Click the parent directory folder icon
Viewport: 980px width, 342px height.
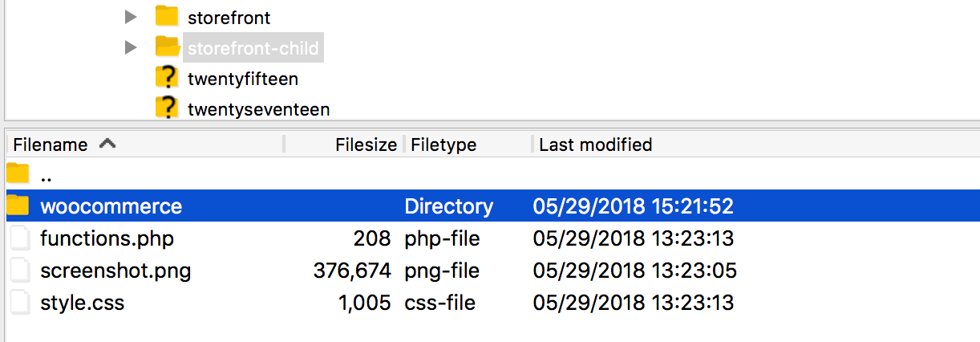pyautogui.click(x=18, y=173)
